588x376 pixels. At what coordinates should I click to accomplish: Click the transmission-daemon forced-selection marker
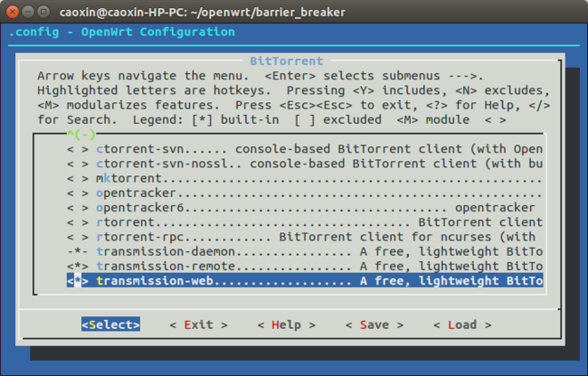pos(78,251)
